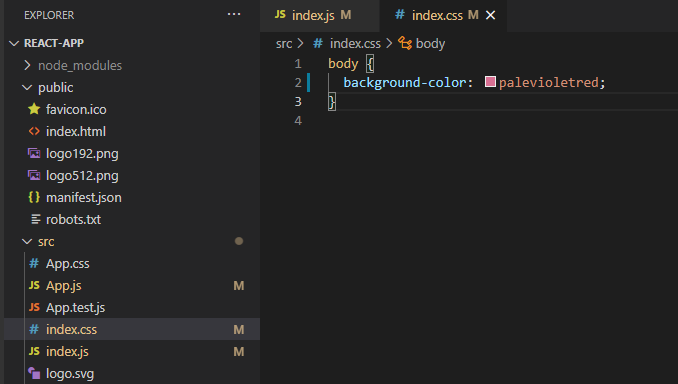Click the EXPLORER panel title

click(49, 15)
